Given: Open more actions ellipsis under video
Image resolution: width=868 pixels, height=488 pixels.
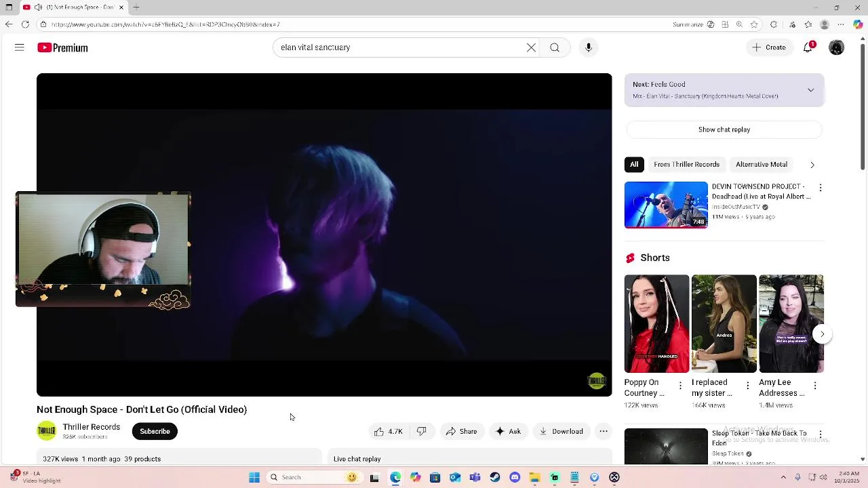Looking at the screenshot, I should coord(604,432).
